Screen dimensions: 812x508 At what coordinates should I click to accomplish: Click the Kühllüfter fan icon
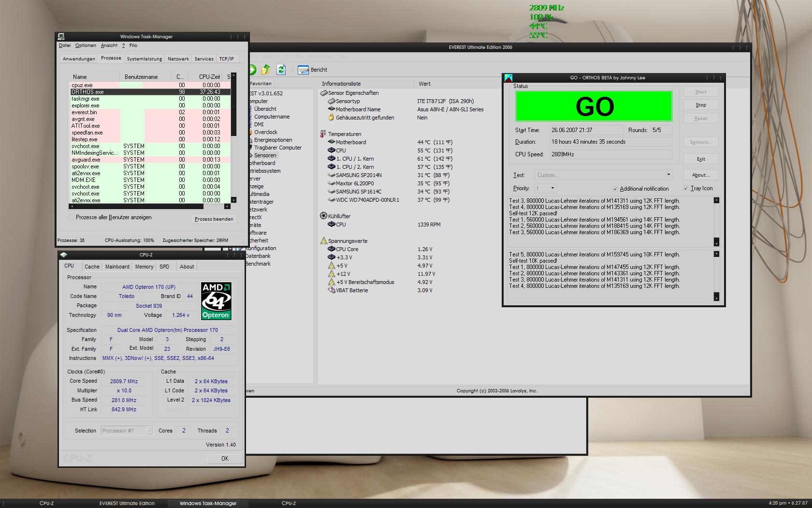[x=323, y=216]
